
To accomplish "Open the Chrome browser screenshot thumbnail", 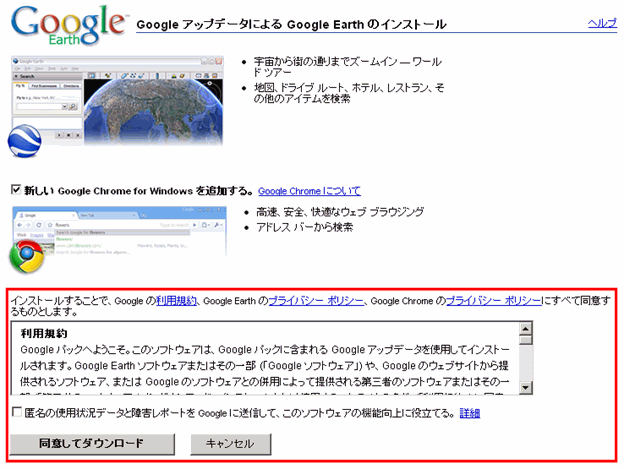I will point(119,231).
